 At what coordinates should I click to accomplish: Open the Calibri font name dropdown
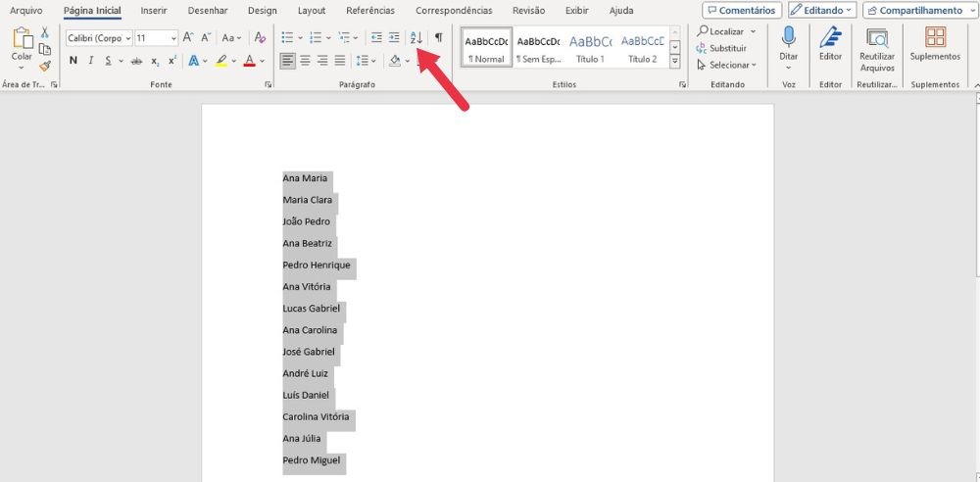127,38
